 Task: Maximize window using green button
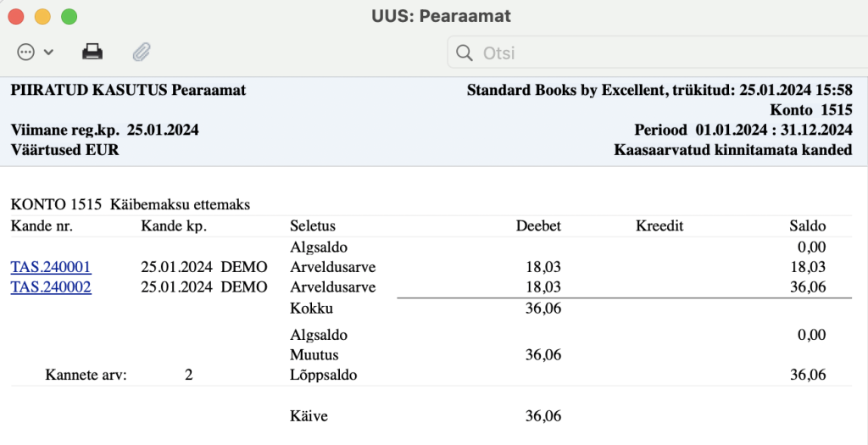click(70, 17)
